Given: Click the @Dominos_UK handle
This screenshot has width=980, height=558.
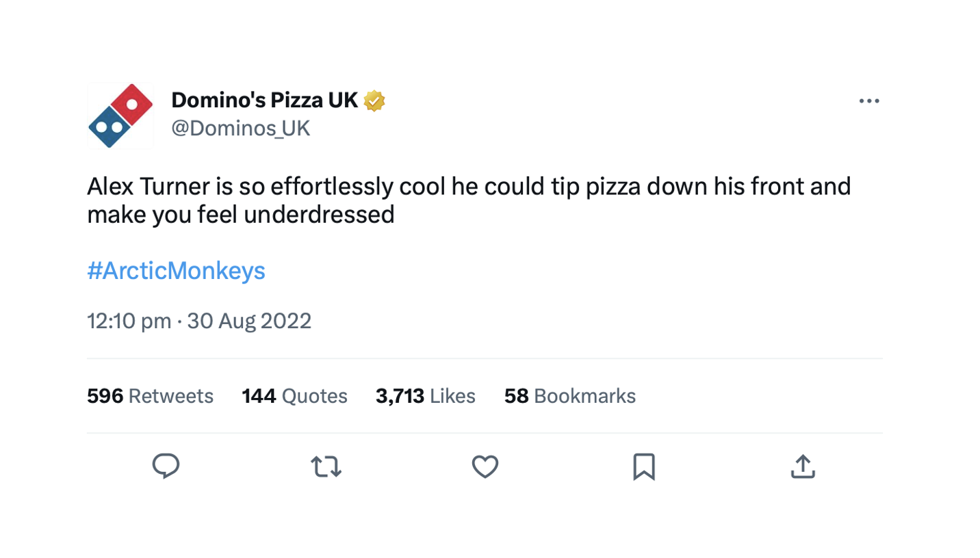Looking at the screenshot, I should [x=240, y=128].
